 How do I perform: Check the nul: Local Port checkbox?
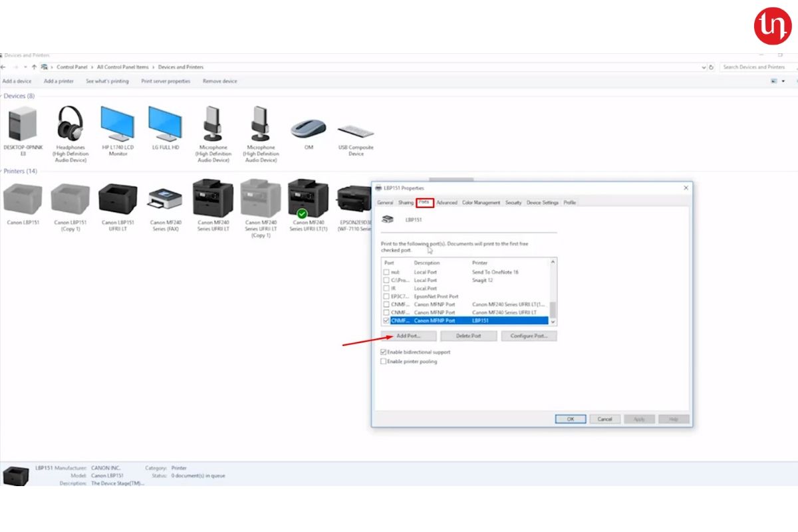pyautogui.click(x=386, y=273)
